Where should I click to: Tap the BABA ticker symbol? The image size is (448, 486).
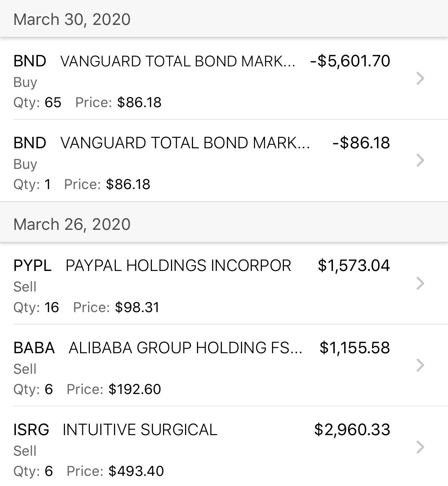pos(34,348)
